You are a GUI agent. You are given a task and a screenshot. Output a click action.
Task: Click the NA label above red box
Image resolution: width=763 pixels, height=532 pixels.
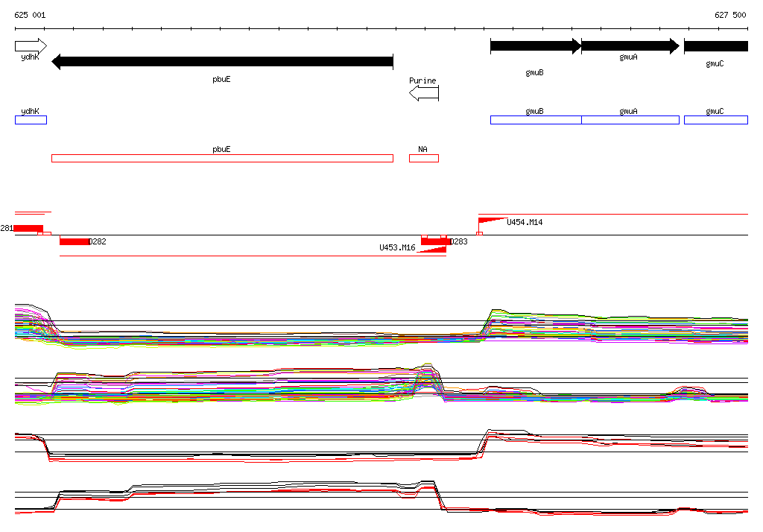[x=422, y=150]
